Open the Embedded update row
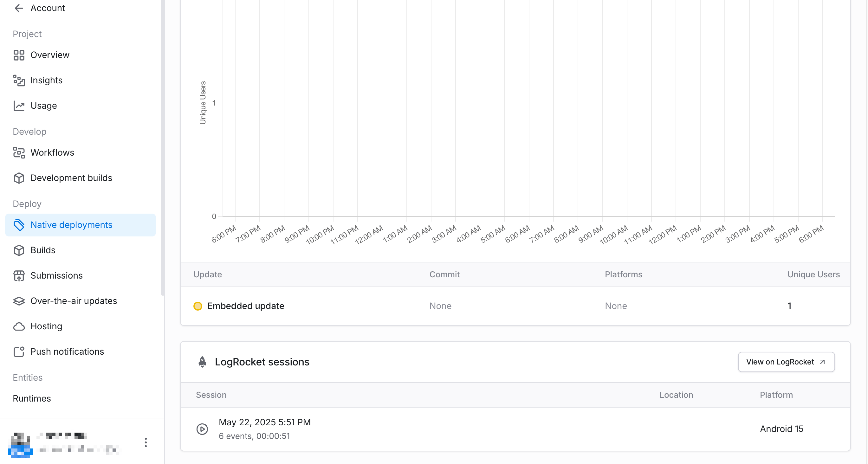868x464 pixels. (x=246, y=306)
